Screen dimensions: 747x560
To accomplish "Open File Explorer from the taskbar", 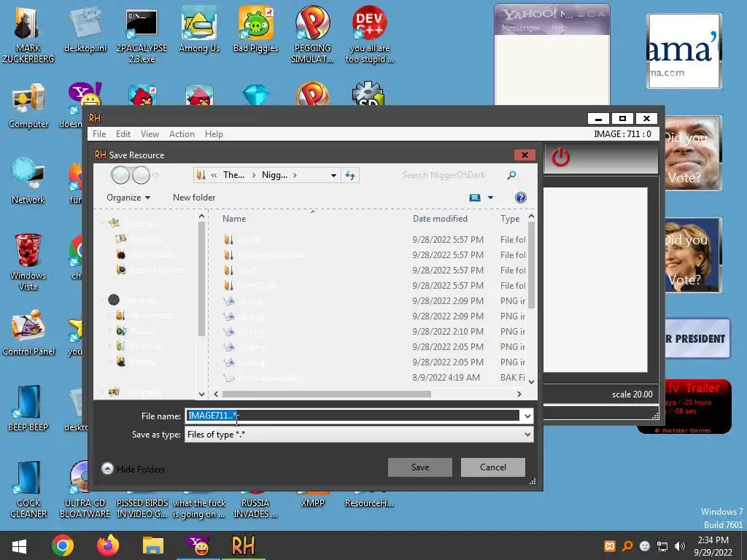I will [153, 545].
